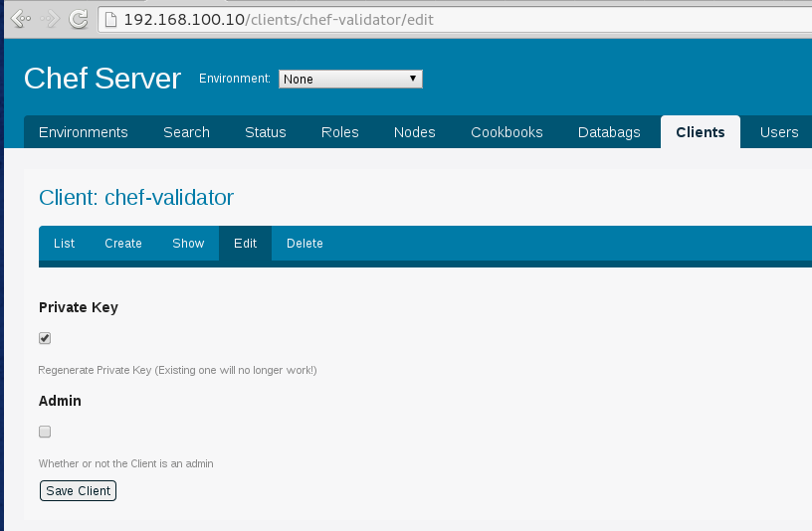This screenshot has width=812, height=531.
Task: Click the page icon in the address bar
Action: [x=110, y=20]
